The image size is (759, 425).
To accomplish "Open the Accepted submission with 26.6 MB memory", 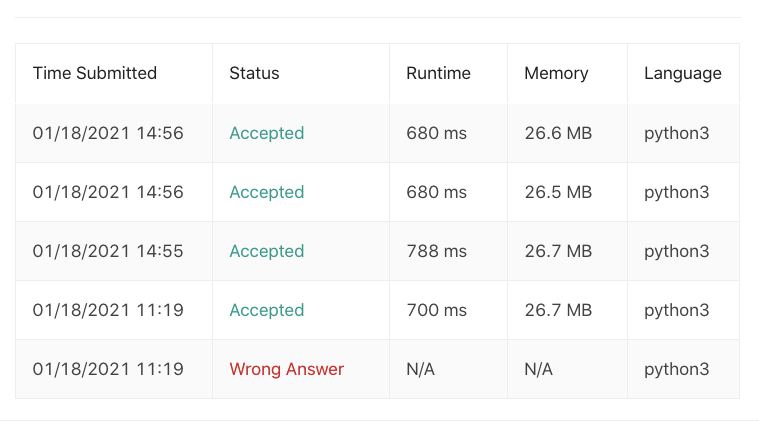I will [x=267, y=133].
